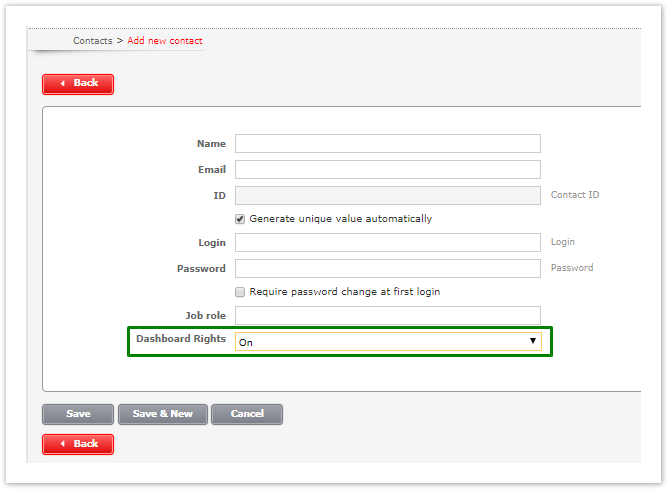The image size is (667, 489).
Task: Click the Login input box
Action: tap(388, 243)
